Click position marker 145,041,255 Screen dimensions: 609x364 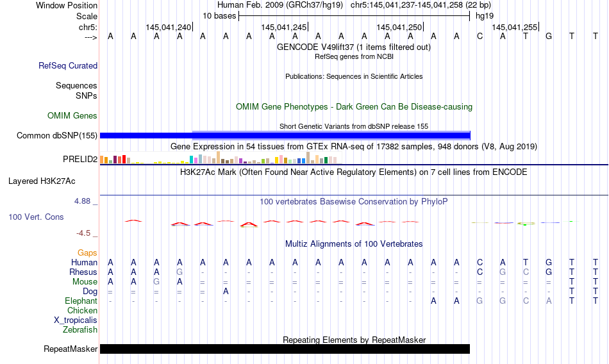pyautogui.click(x=515, y=27)
